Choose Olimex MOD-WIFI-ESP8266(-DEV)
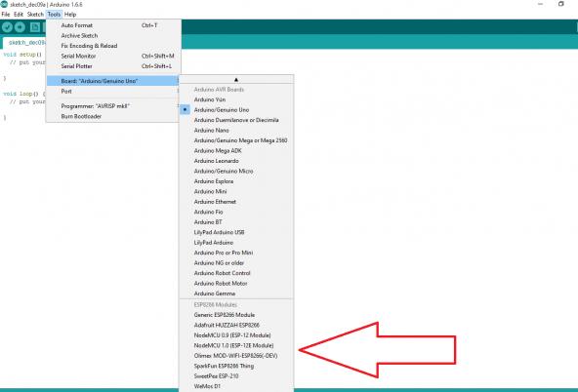578x392 pixels. click(236, 356)
